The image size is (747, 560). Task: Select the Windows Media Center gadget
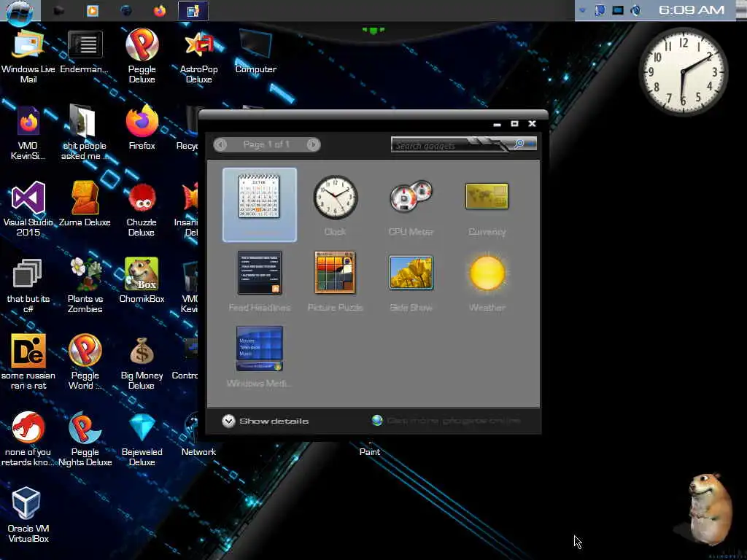260,349
